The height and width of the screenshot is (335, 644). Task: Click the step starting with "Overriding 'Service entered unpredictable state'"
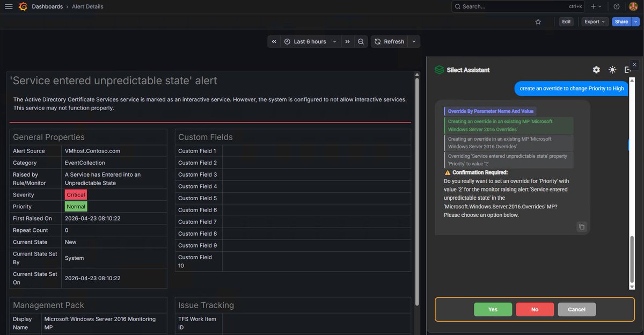pos(509,160)
